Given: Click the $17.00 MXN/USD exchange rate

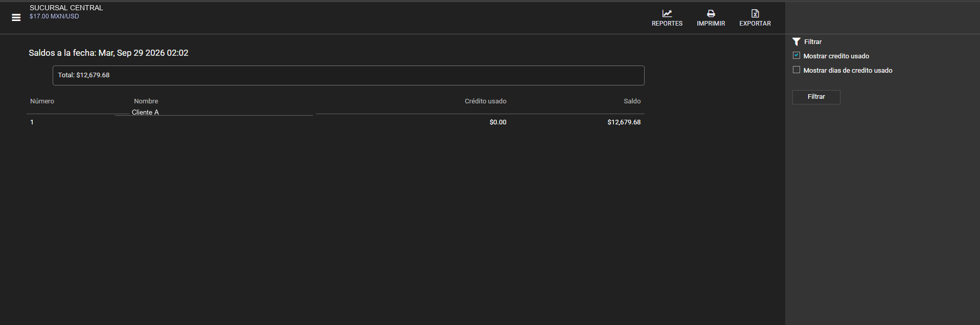Looking at the screenshot, I should [x=54, y=16].
